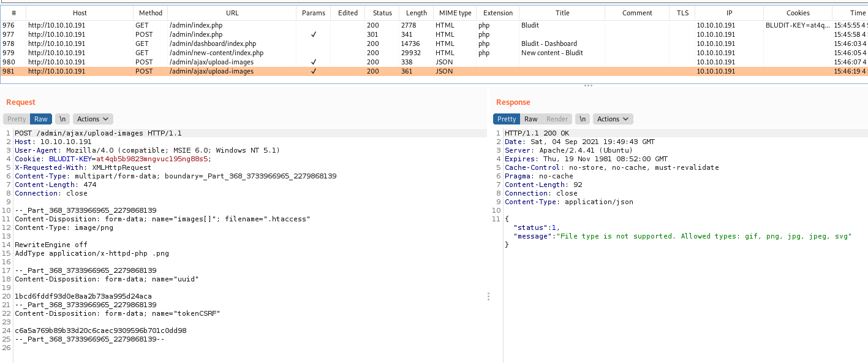
Task: Sort history by the # column header
Action: click(13, 13)
